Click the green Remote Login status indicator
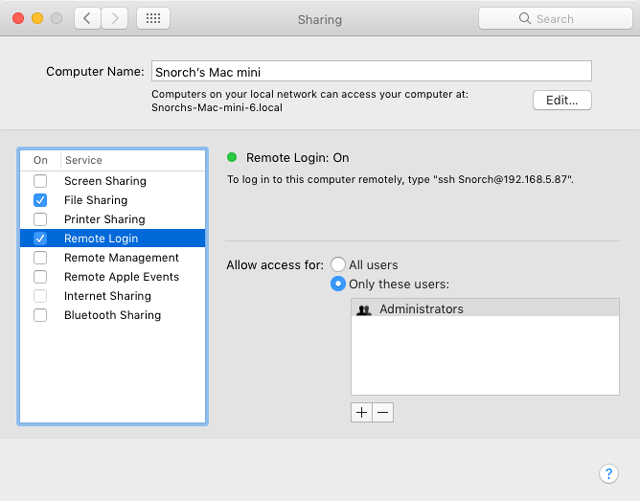 232,157
